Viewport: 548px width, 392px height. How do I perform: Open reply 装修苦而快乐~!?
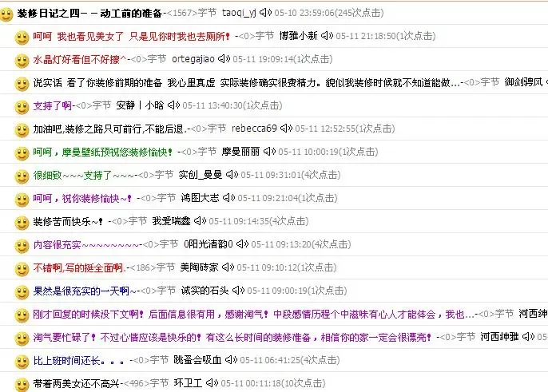[x=68, y=221]
